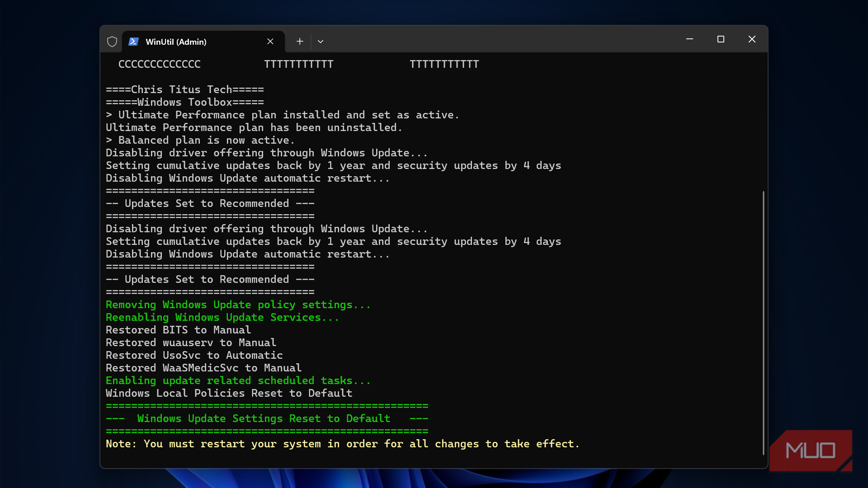The image size is (868, 488).
Task: Close the terminal window
Action: click(752, 39)
